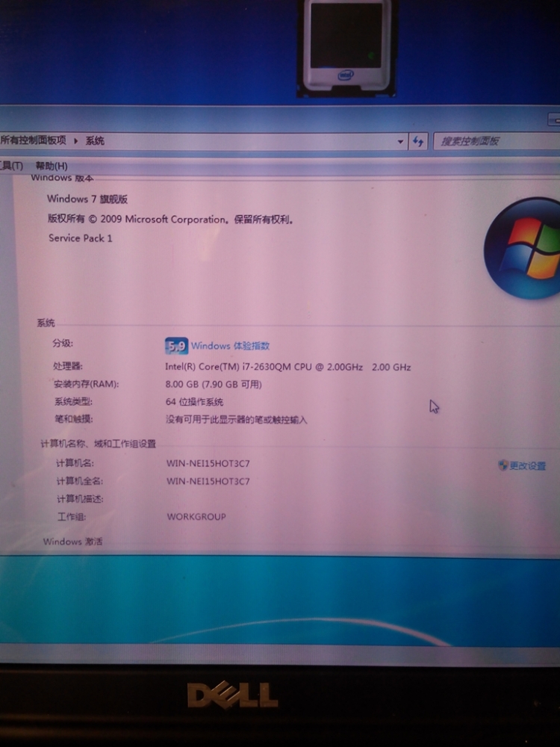This screenshot has height=747, width=560.
Task: Open the Windows 体验指数 link
Action: point(230,346)
